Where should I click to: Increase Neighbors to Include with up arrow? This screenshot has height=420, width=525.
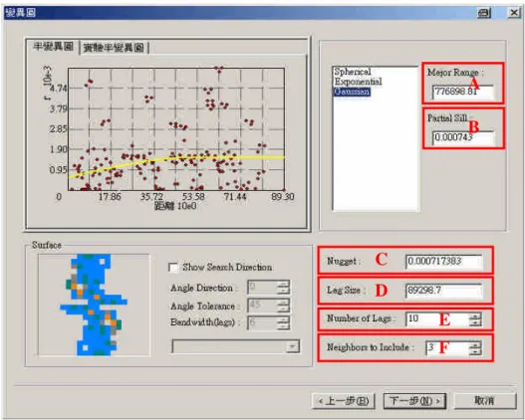[x=475, y=344]
